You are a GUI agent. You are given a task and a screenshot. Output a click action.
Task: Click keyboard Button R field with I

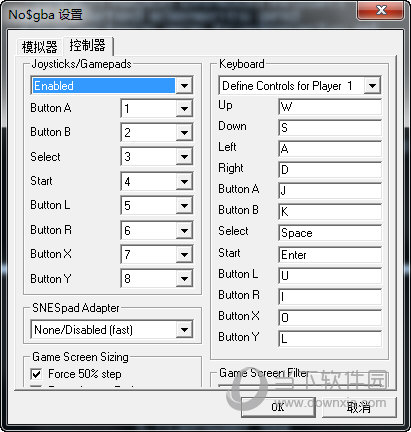pyautogui.click(x=330, y=297)
